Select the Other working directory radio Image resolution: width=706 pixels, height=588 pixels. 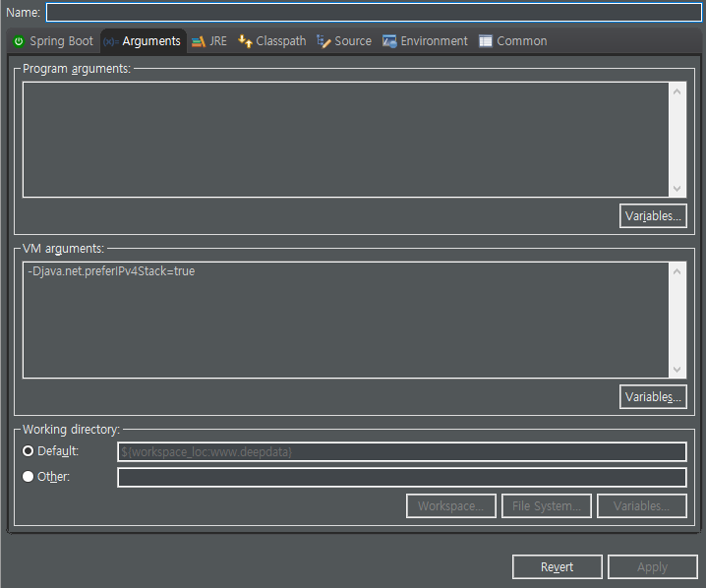click(28, 477)
